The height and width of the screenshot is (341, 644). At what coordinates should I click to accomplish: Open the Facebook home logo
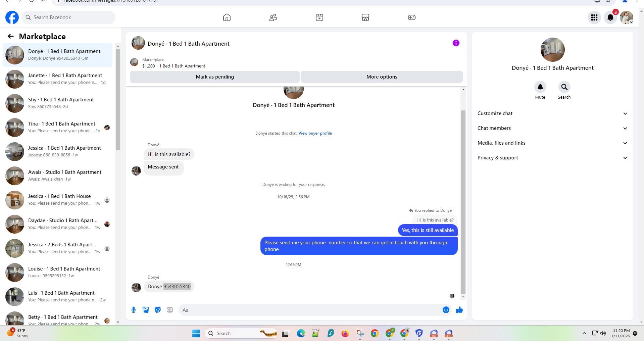[12, 17]
